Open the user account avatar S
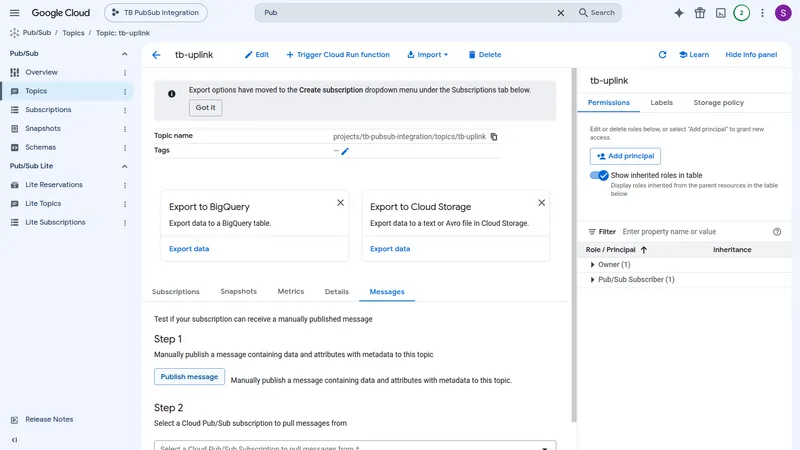 pos(783,13)
